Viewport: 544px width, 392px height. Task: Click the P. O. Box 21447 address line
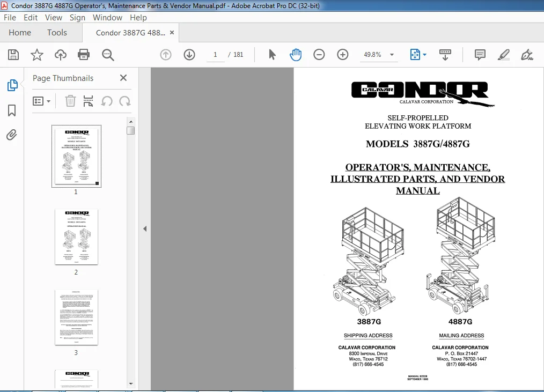[461, 353]
